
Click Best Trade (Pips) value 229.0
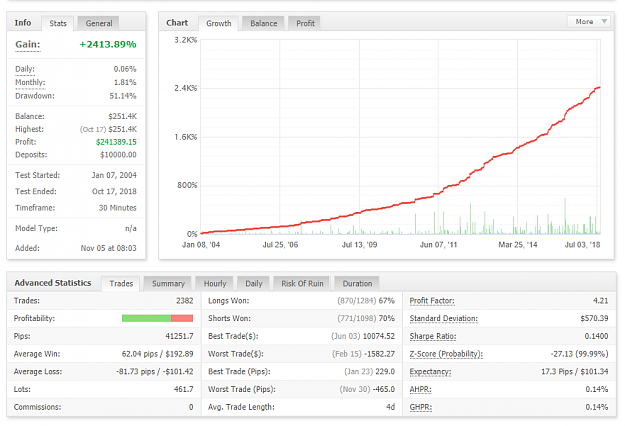coord(385,372)
